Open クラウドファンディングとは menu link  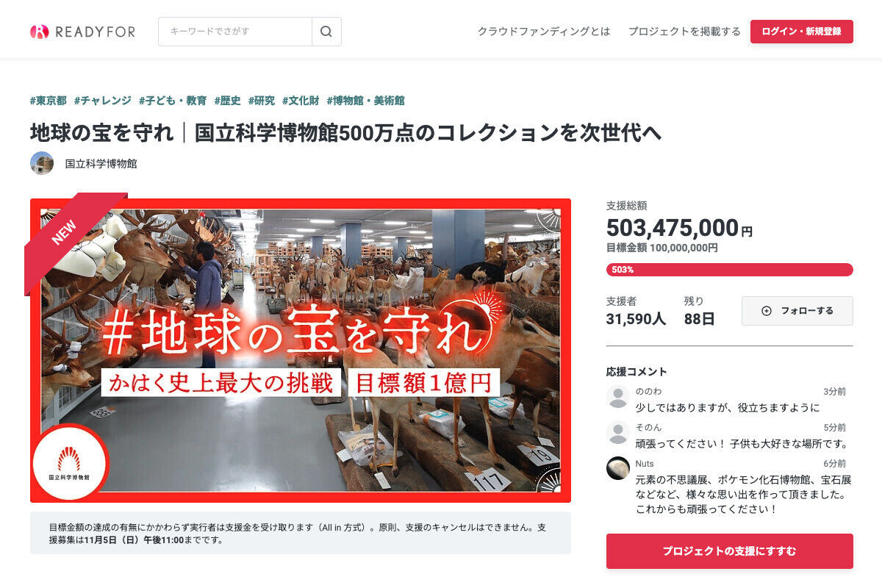click(x=544, y=32)
